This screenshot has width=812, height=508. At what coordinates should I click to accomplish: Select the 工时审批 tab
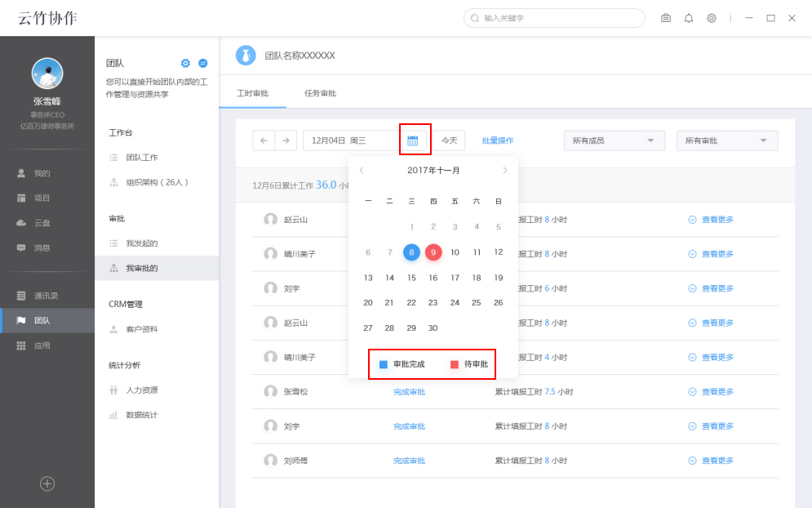[253, 93]
